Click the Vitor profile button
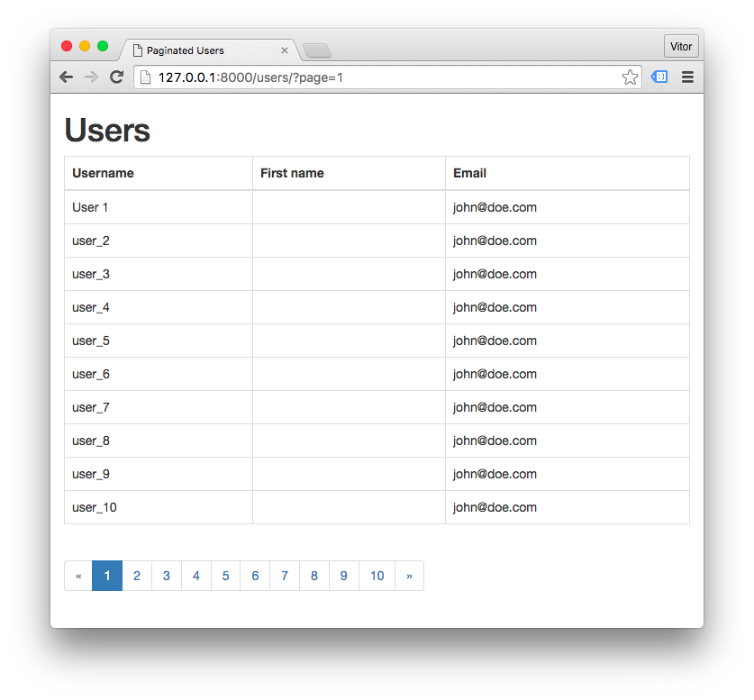Viewport: 754px width, 700px height. coord(681,46)
